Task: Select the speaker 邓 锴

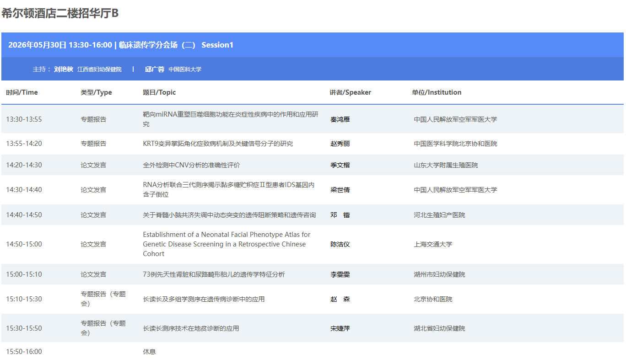Action: pyautogui.click(x=340, y=215)
